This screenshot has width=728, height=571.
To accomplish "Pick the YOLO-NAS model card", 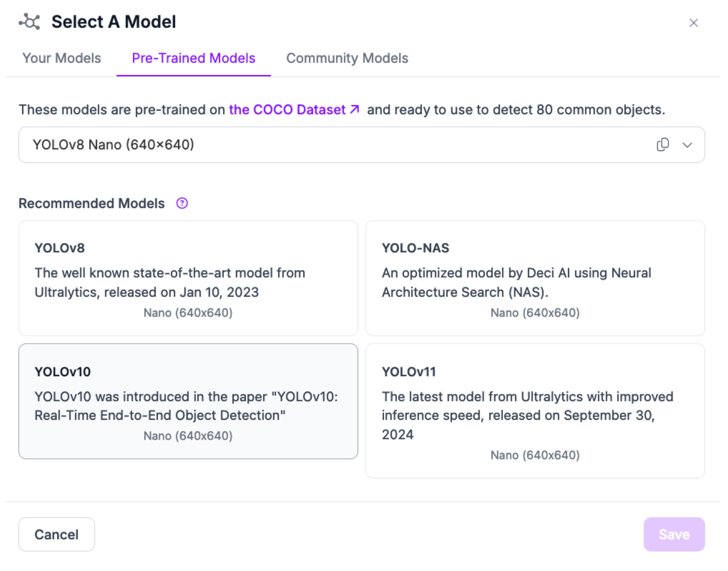I will pos(535,278).
